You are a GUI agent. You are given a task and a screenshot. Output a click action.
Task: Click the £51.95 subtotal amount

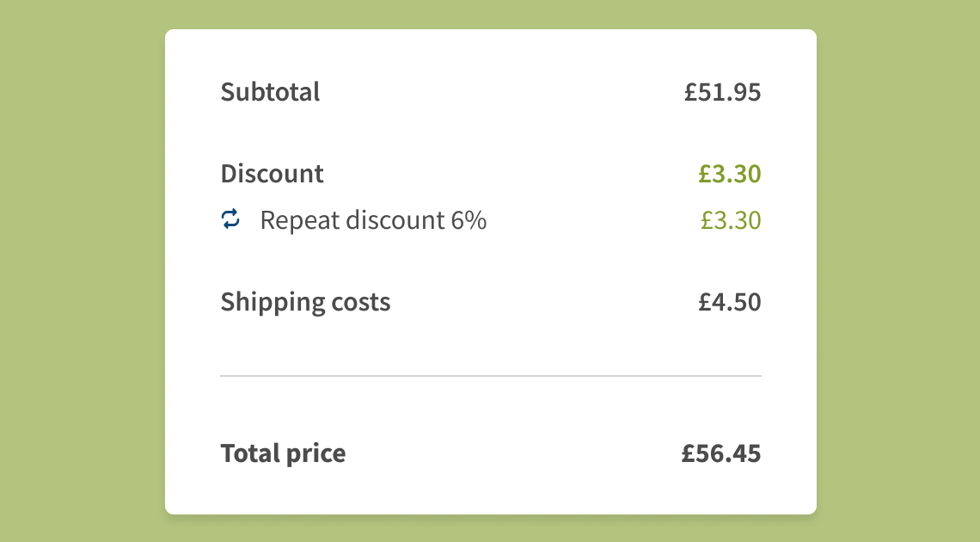coord(722,92)
